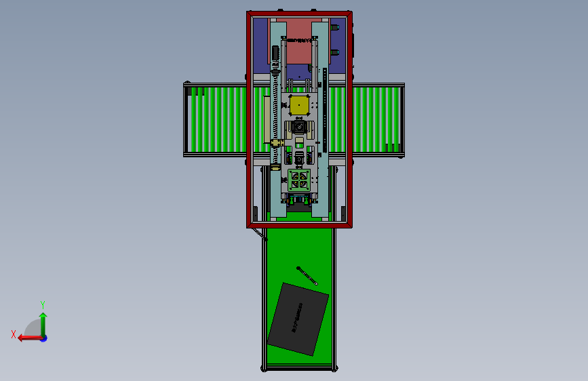The image size is (588, 381).
Task: Select the thin rod lying on the green belt
Action: (x=307, y=276)
